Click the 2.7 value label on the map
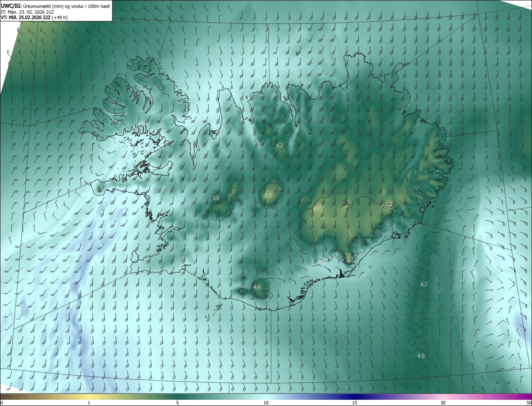This screenshot has width=532, height=406. tap(317, 208)
